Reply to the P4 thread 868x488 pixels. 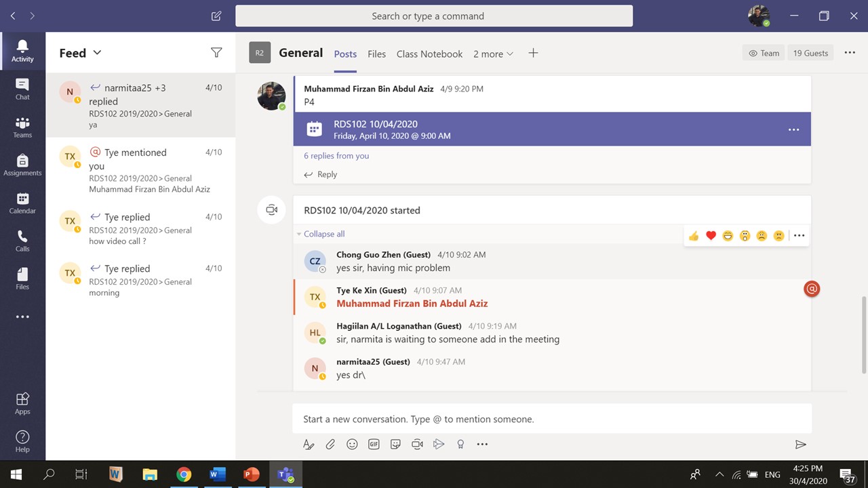click(x=321, y=174)
